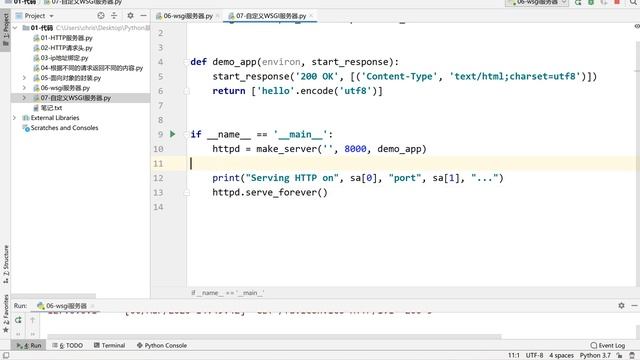Screen dimensions: 640x360
Task: Open the 1: Project side tool window tab
Action: point(5,29)
